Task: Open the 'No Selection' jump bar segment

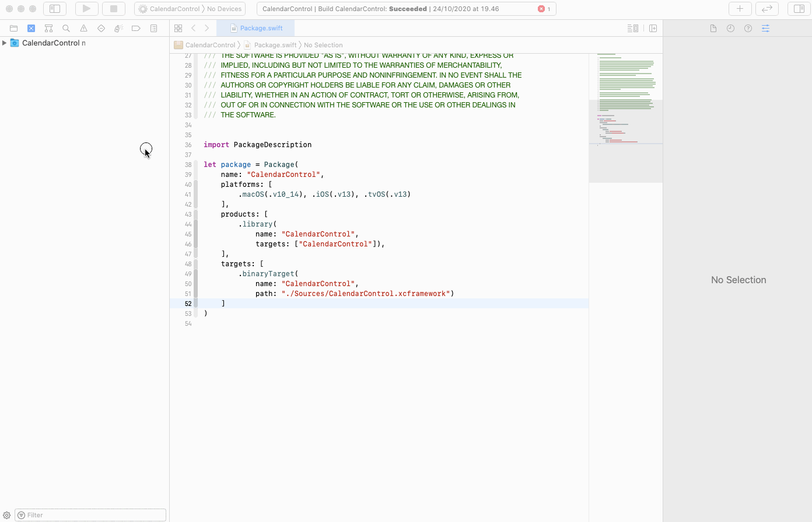Action: pos(323,45)
